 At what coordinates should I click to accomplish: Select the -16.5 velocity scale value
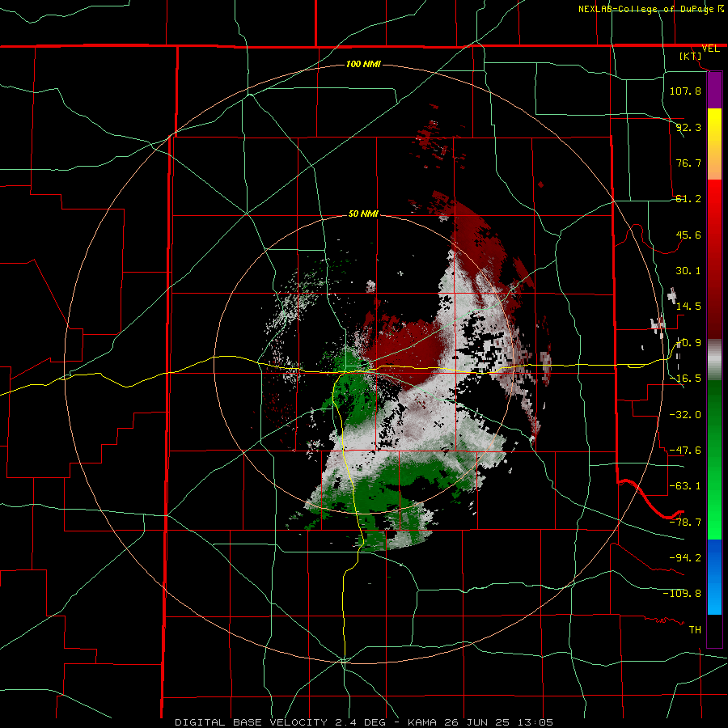point(685,379)
